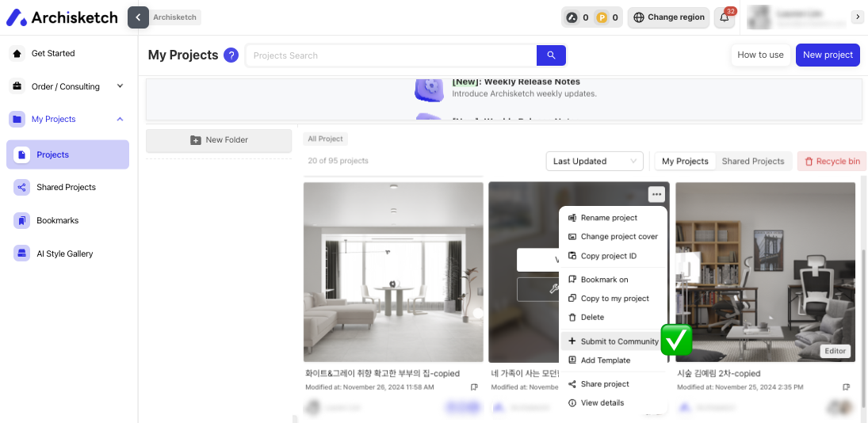868x423 pixels.
Task: Expand the Order / Consulting chevron
Action: click(120, 86)
